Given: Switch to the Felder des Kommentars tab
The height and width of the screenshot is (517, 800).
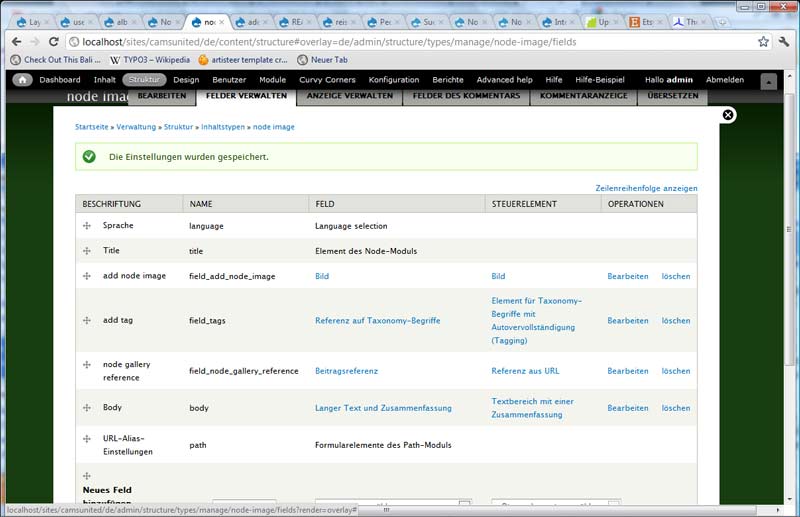Looking at the screenshot, I should (x=465, y=96).
